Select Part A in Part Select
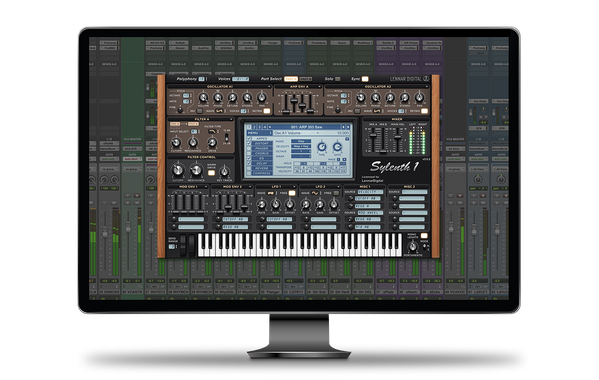599x380 pixels. point(291,79)
